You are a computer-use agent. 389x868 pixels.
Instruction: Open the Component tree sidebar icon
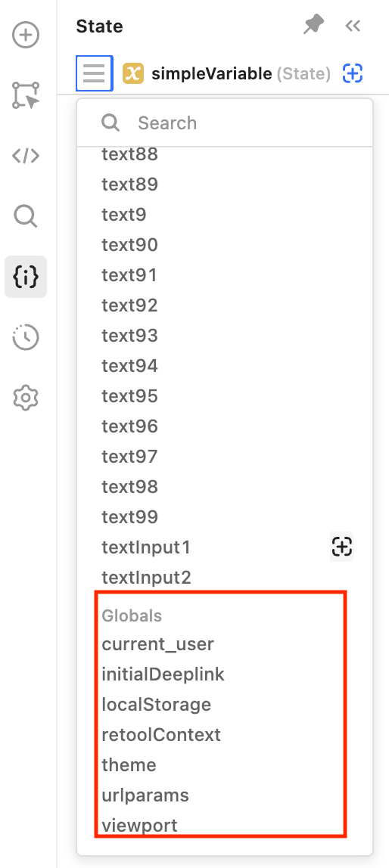(x=26, y=95)
